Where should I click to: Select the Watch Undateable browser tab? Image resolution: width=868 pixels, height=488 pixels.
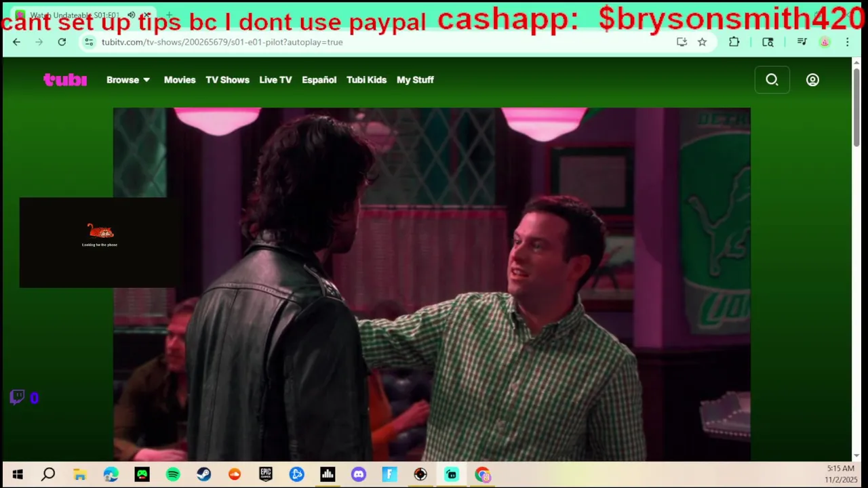tap(81, 15)
